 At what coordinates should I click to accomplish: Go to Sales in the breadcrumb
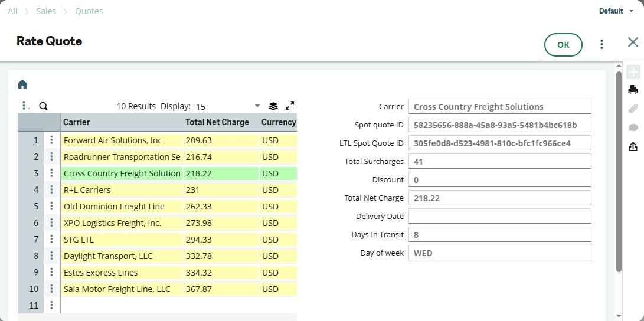pos(47,11)
